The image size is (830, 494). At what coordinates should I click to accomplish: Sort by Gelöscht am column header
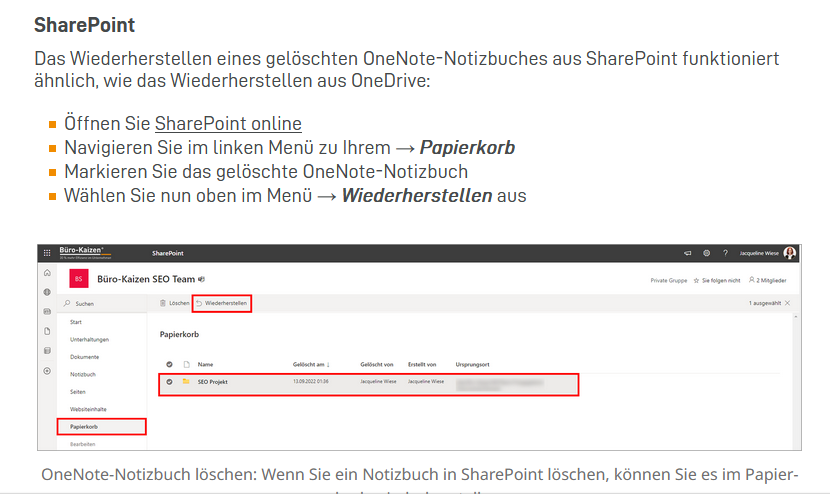pos(311,364)
